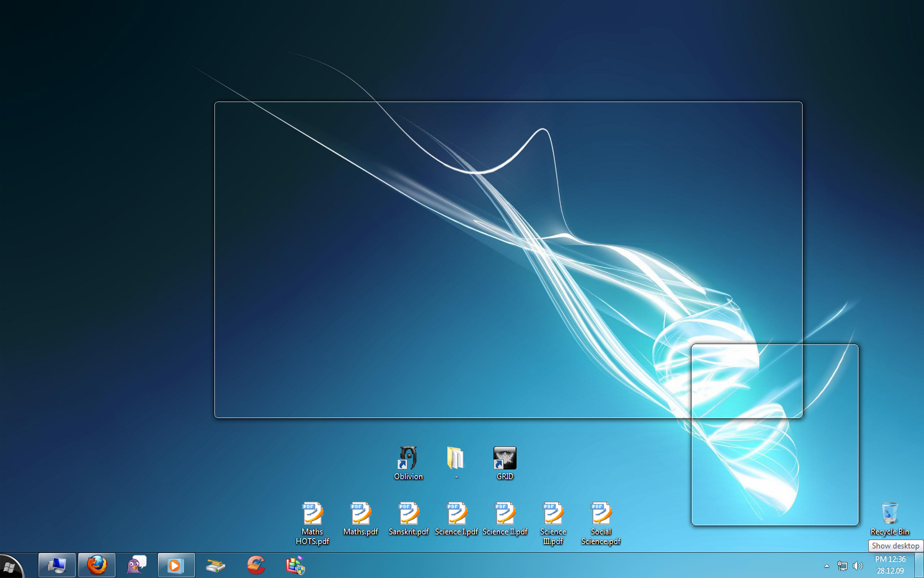This screenshot has height=578, width=924.
Task: Select the Science II.pdf file
Action: point(505,519)
